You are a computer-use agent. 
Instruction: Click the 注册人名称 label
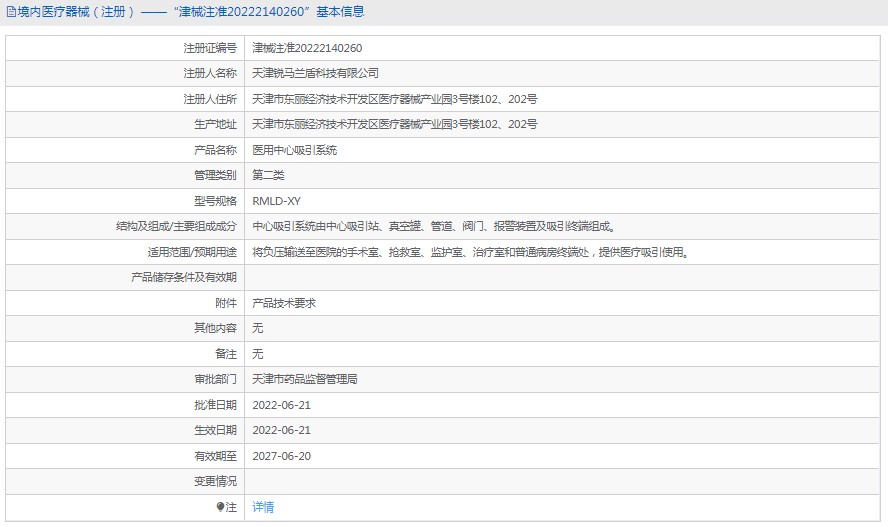click(210, 74)
